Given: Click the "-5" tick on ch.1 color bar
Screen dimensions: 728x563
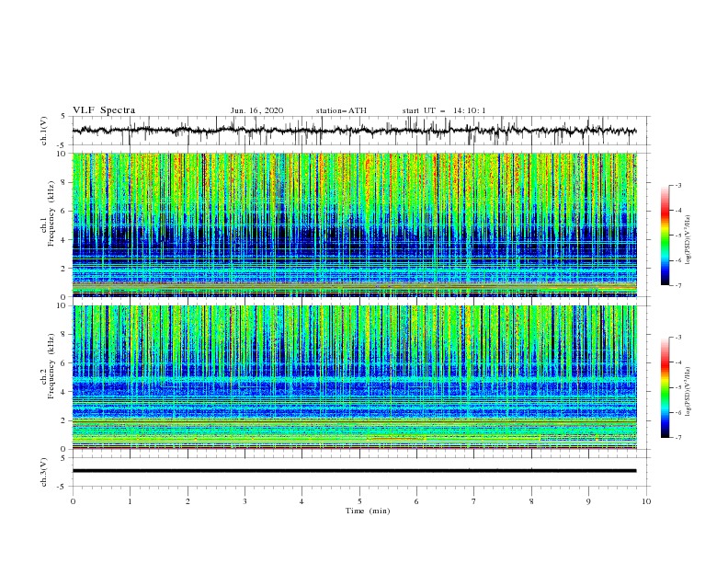Looking at the screenshot, I should click(x=677, y=236).
